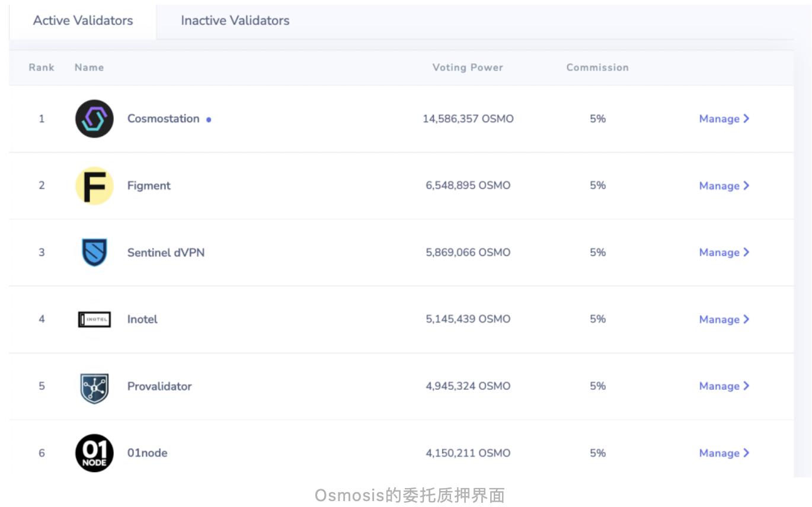Switch to the Inactive Validators tab
812x507 pixels.
235,21
